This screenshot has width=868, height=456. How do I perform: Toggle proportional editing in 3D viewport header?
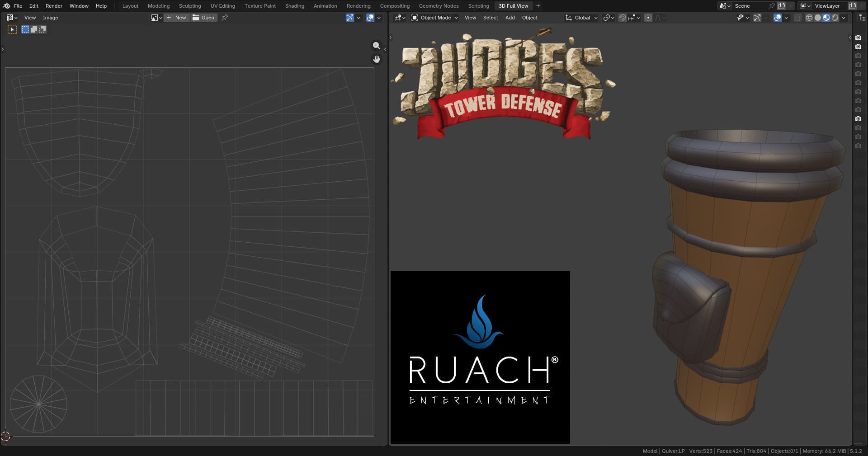(x=648, y=18)
